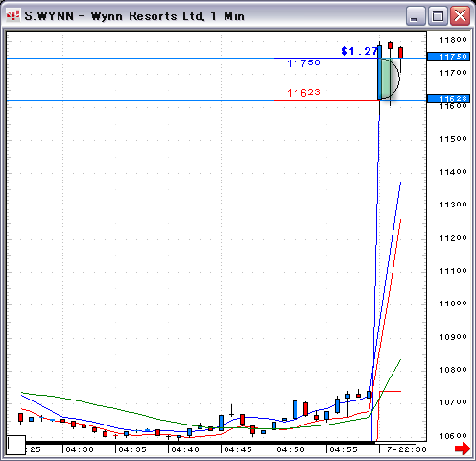The image size is (476, 461).
Task: Minimize the S.WYNN chart window
Action: pos(416,16)
